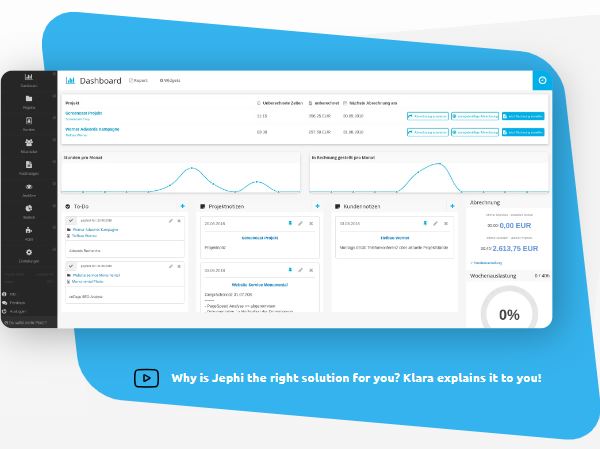600x449 pixels.
Task: Click first outlined button in second project row
Action: tap(427, 132)
